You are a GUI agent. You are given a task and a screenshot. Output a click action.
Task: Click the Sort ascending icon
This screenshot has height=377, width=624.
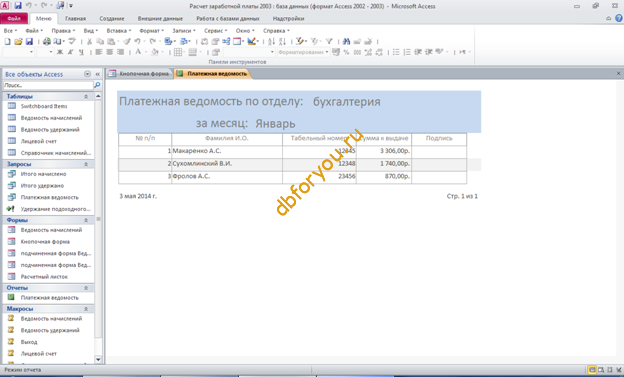(x=271, y=41)
